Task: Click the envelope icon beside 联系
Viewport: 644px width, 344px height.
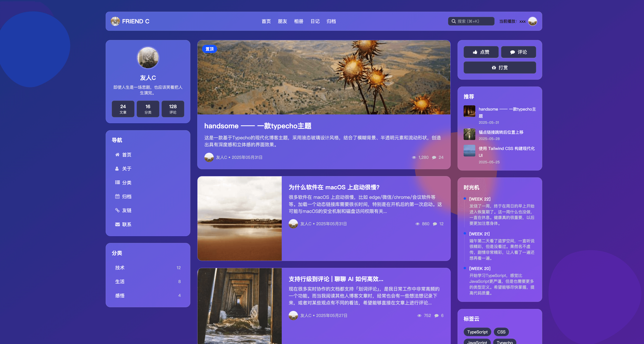Action: (117, 224)
